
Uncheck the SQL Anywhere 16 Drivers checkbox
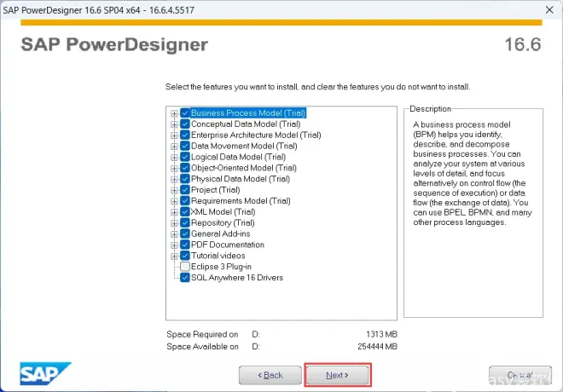point(185,278)
